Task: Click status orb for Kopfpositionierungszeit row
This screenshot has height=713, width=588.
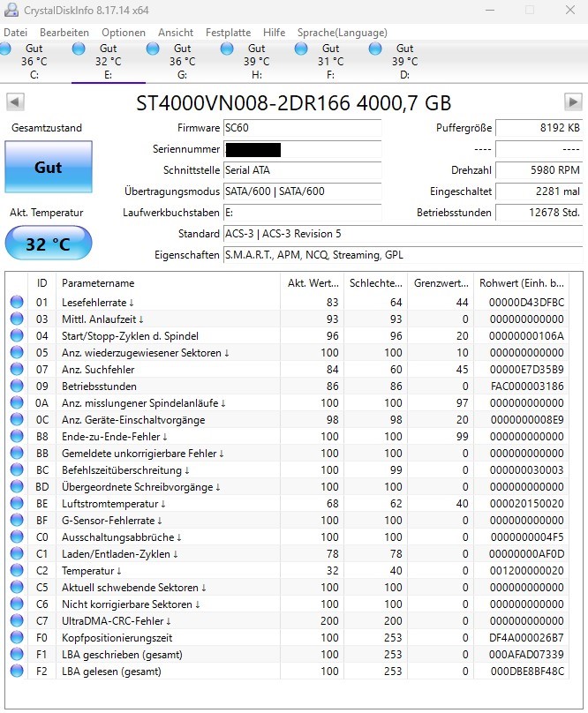Action: [x=17, y=637]
